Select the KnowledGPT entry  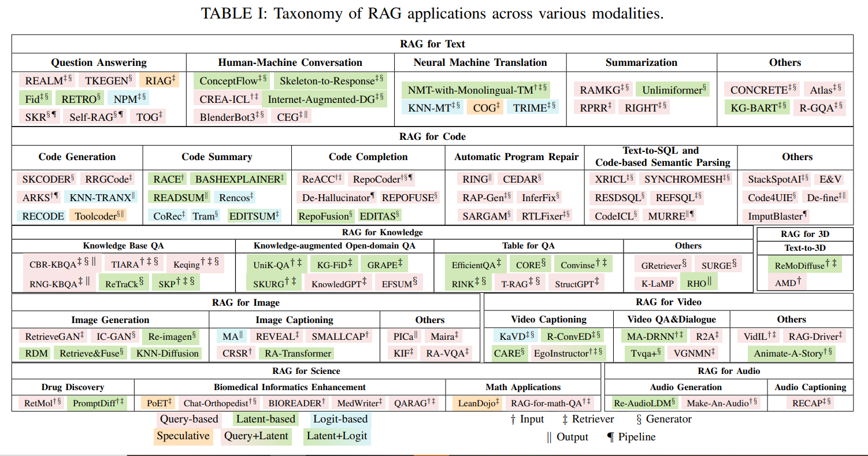(338, 283)
